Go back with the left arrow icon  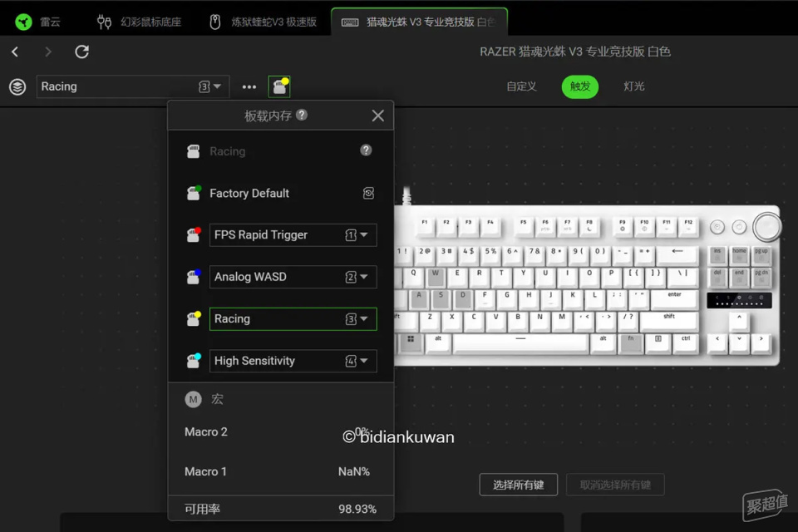tap(15, 52)
